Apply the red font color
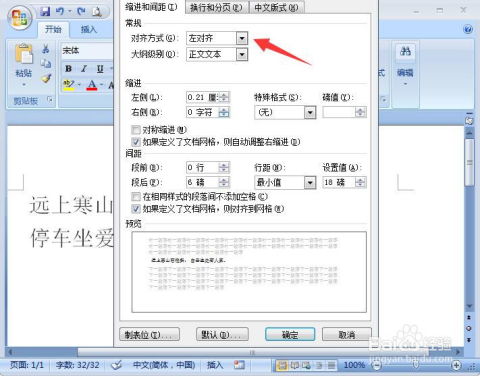This screenshot has height=376, width=480. (x=92, y=85)
